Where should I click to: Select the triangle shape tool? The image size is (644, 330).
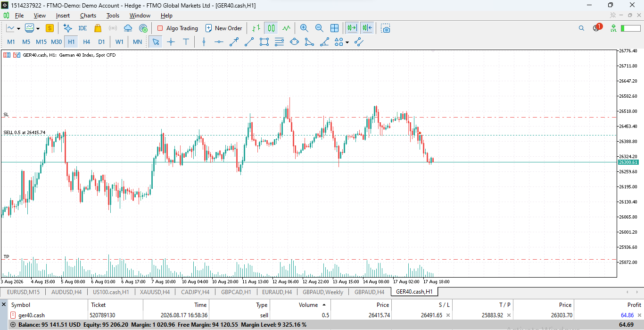[309, 42]
